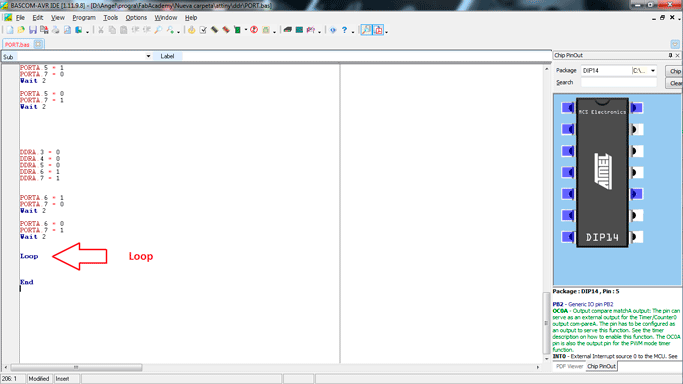Click the Find and Replace icon
The image size is (683, 384).
(170, 30)
